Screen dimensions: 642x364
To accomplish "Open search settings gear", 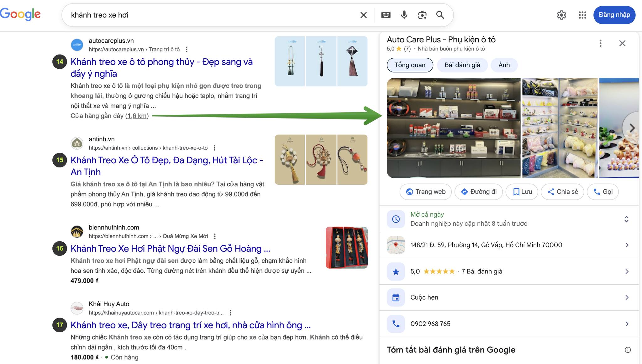I will [x=561, y=15].
